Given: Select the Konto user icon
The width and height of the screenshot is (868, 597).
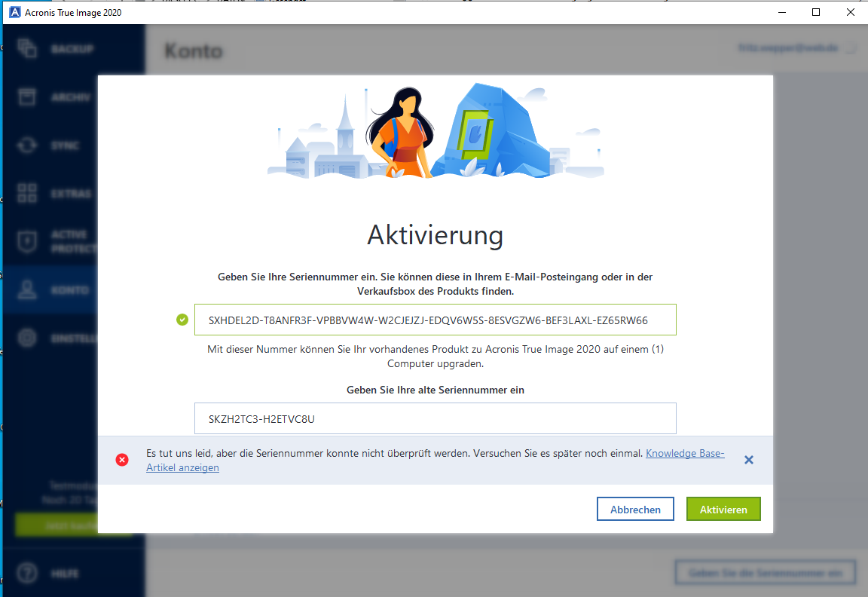Looking at the screenshot, I should coord(27,290).
